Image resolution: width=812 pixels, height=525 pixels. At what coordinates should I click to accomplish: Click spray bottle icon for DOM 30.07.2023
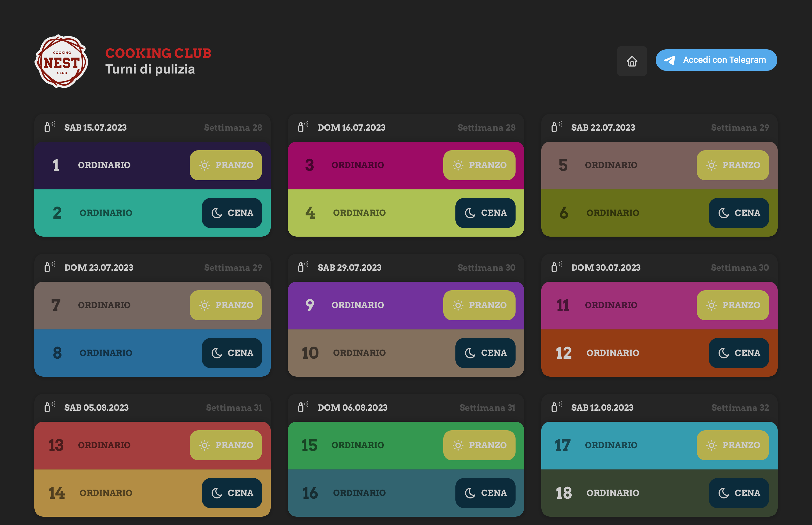pyautogui.click(x=556, y=267)
